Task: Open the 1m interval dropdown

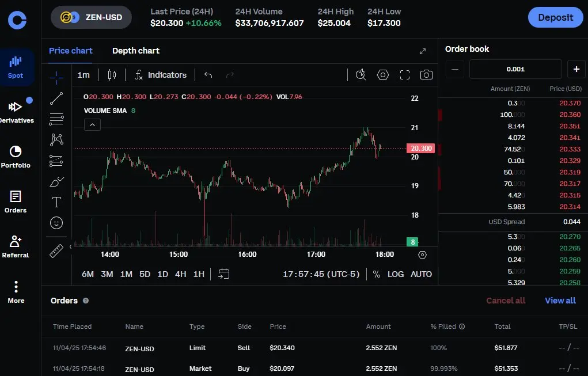Action: (x=84, y=75)
